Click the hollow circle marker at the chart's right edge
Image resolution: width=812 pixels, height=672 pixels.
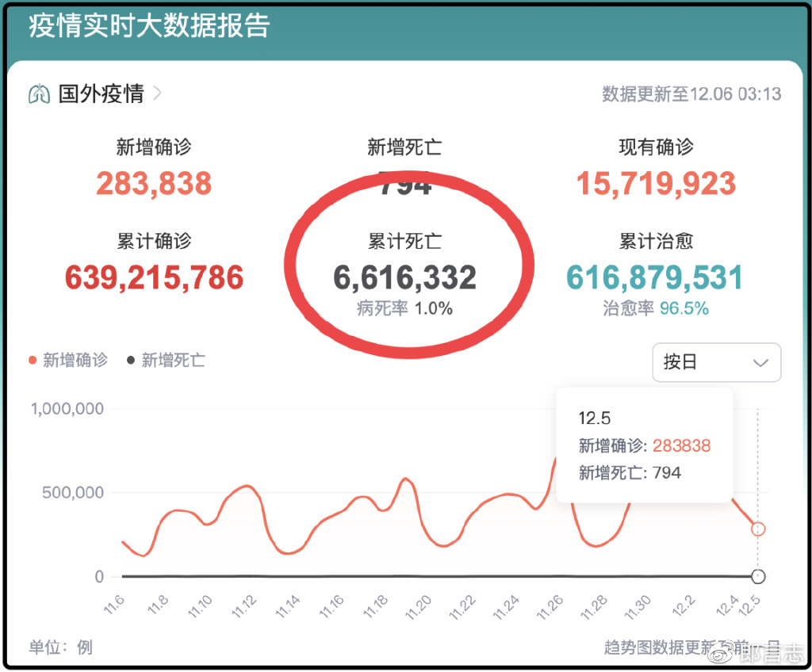coord(759,575)
